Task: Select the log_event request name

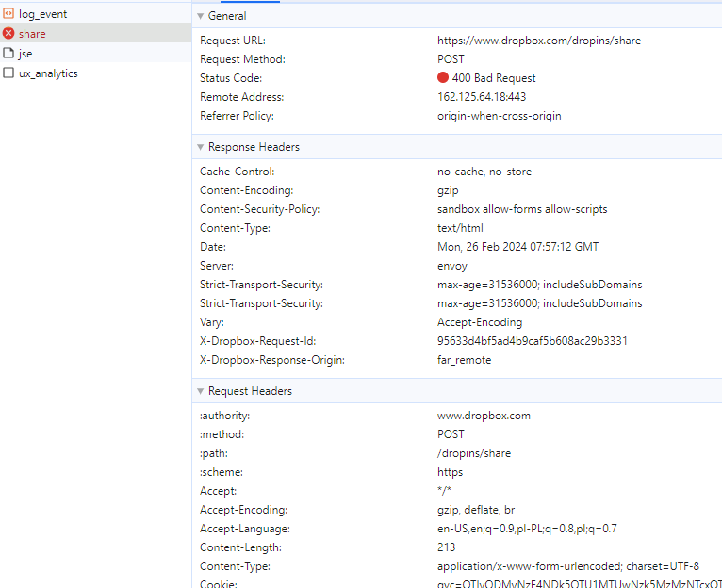Action: (x=42, y=14)
